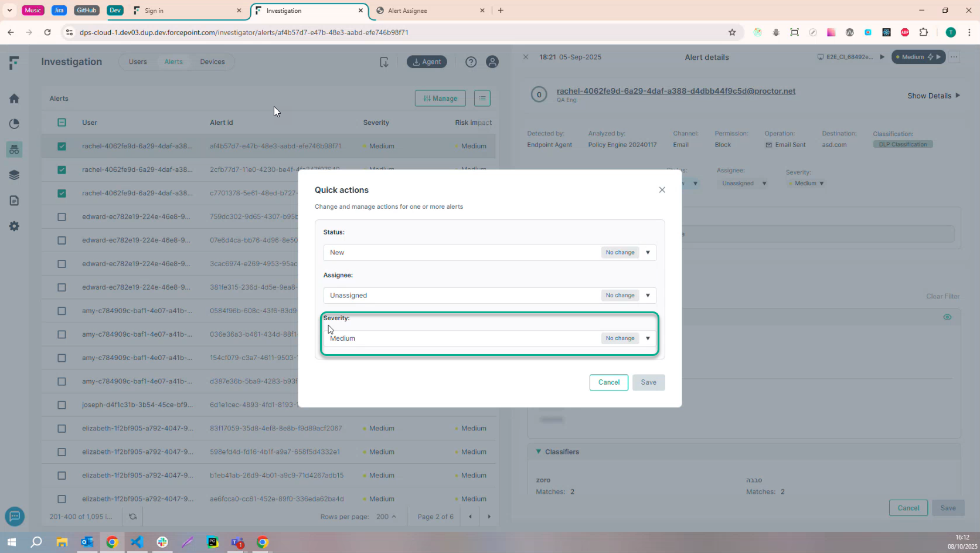Click the column list view icon

(482, 99)
